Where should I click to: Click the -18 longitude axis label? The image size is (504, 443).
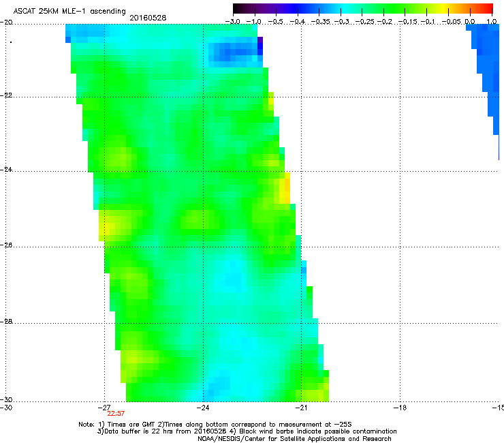click(x=400, y=408)
